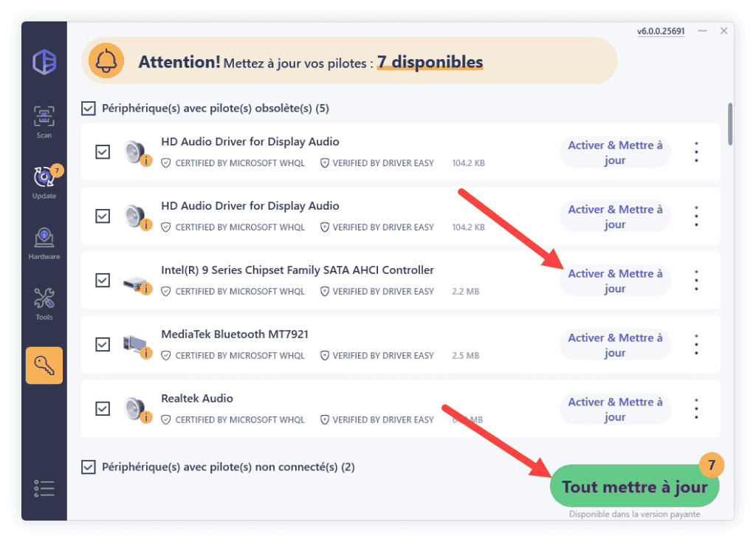Click the 2.2 MB size value
756x542 pixels.
(466, 291)
